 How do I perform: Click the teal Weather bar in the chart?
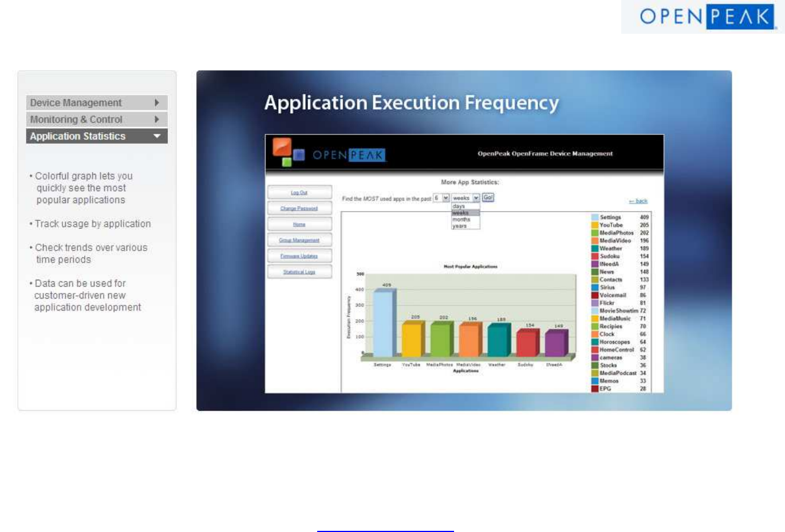(x=499, y=340)
